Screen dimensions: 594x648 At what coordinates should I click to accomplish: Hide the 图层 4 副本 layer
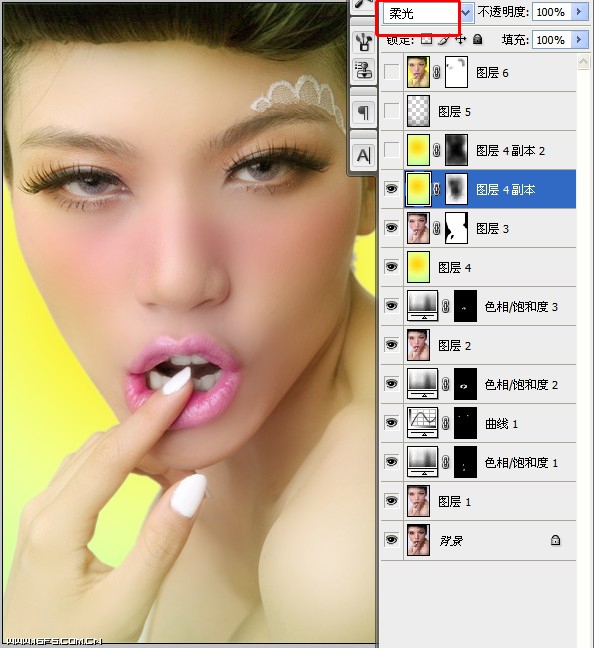[391, 189]
